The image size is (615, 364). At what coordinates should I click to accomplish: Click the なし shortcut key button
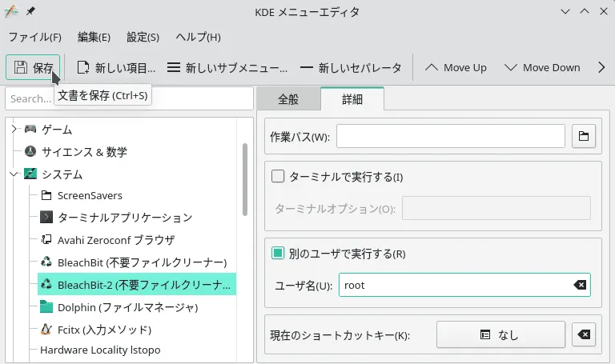(x=500, y=335)
